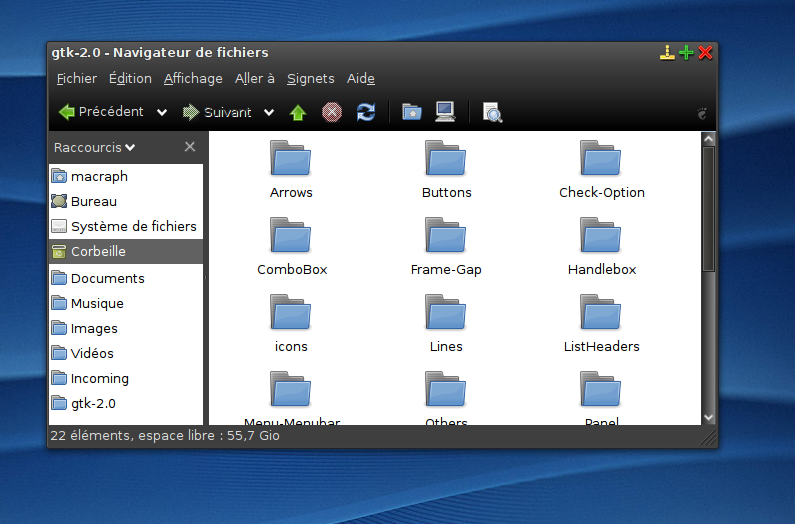Open Musique bookmark in sidebar
Viewport: 795px width, 524px height.
126,303
